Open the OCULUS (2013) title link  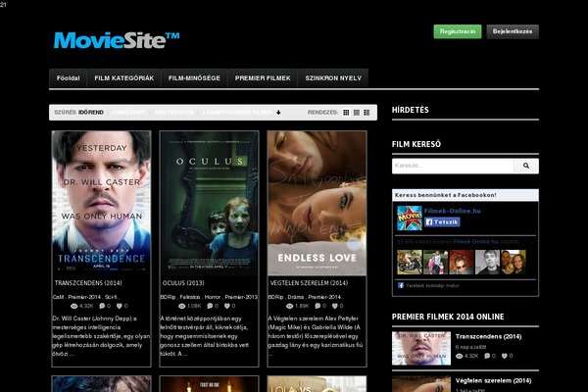[x=183, y=283]
